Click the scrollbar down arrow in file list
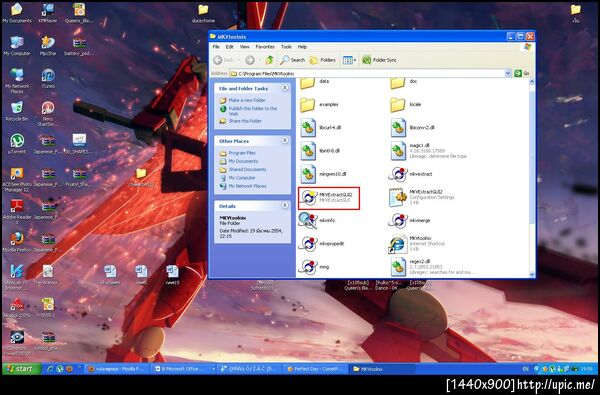The width and height of the screenshot is (600, 395). coord(532,274)
